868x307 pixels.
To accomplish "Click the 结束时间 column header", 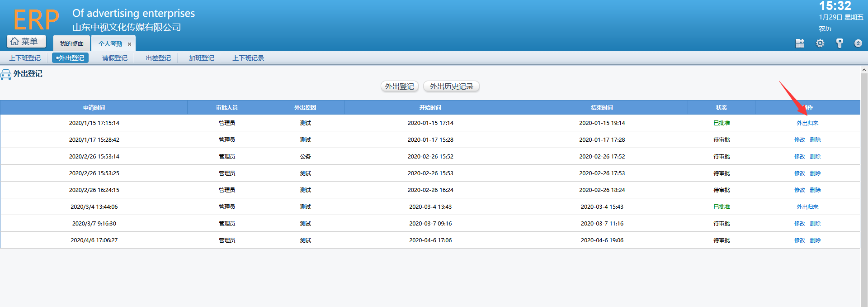I will click(602, 108).
